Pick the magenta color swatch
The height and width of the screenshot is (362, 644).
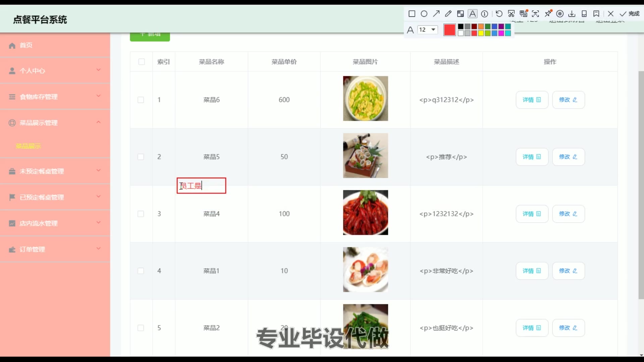coord(501,33)
